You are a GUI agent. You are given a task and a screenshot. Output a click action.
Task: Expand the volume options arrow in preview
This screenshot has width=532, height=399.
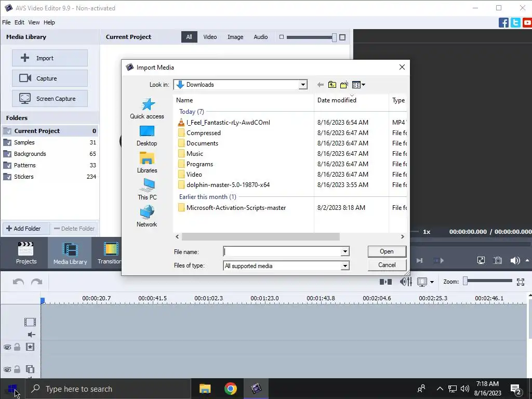(x=527, y=261)
